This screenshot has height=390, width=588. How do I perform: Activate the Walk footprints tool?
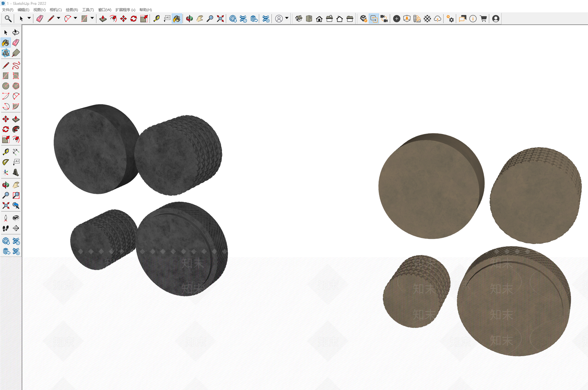click(6, 228)
